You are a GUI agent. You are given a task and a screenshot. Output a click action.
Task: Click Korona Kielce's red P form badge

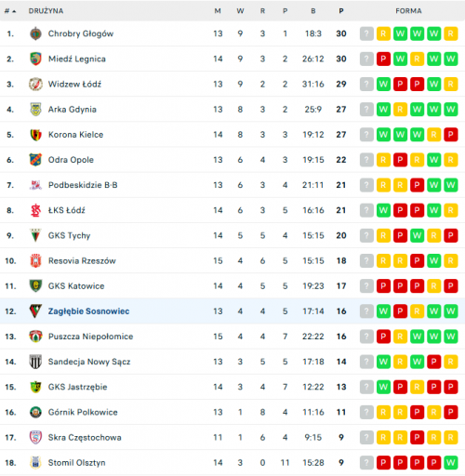[x=451, y=135]
